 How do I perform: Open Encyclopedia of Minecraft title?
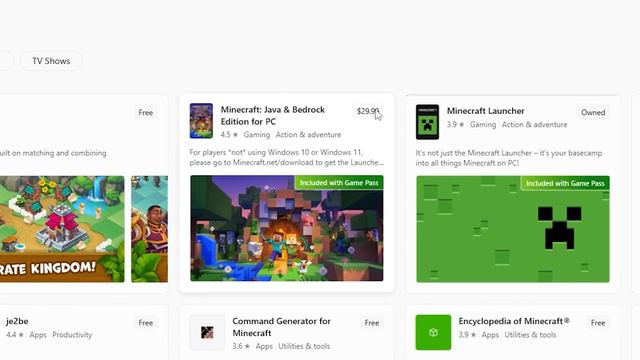[x=514, y=321]
